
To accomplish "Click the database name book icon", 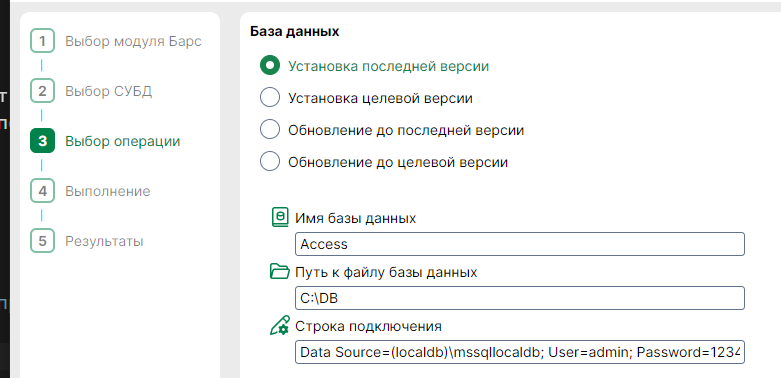I will pos(280,218).
